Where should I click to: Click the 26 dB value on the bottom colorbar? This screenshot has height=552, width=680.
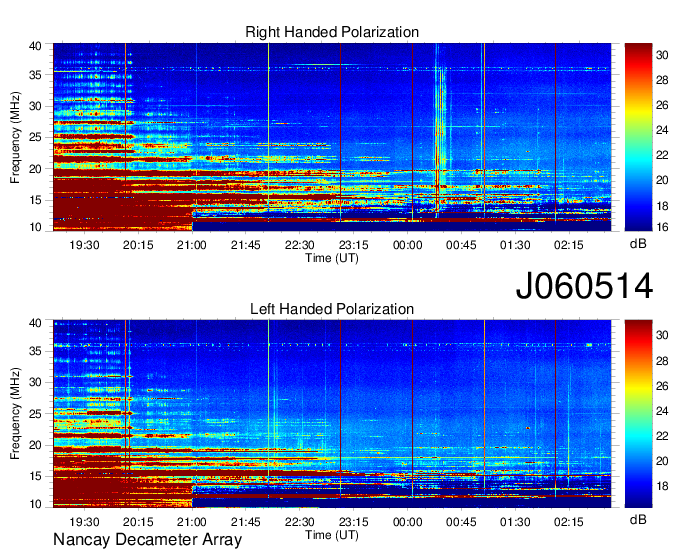tap(662, 386)
